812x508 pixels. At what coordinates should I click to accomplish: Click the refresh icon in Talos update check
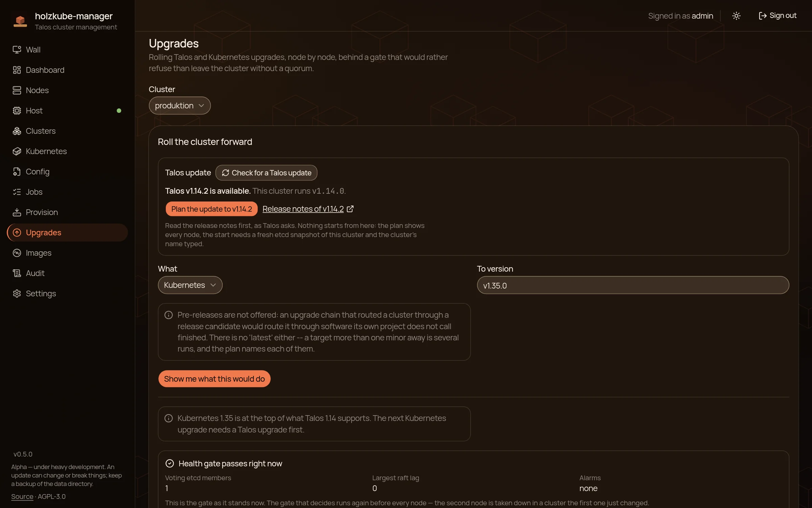point(225,173)
